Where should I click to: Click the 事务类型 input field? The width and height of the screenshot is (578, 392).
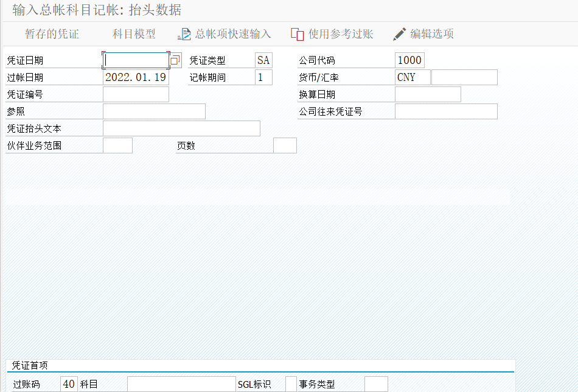point(376,384)
